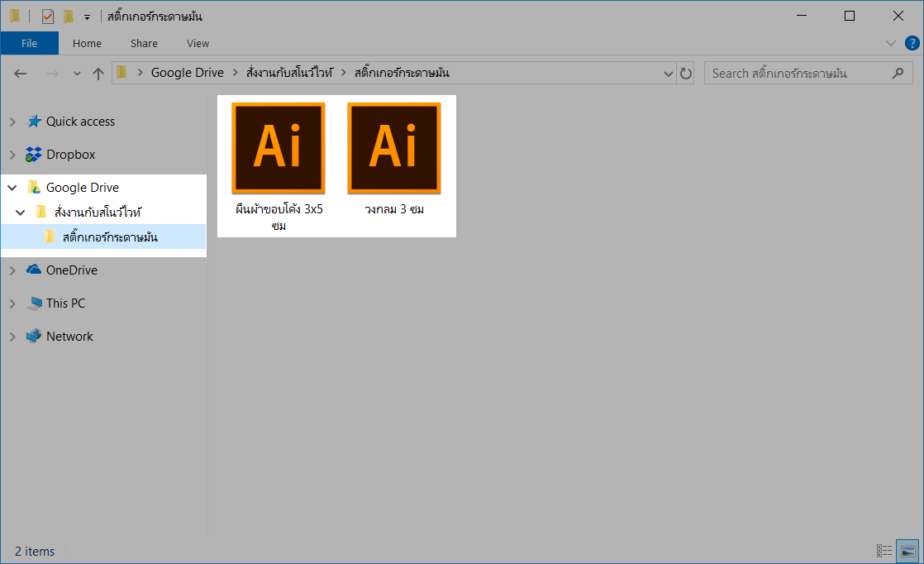Open the recent locations dropdown arrow

[x=77, y=74]
